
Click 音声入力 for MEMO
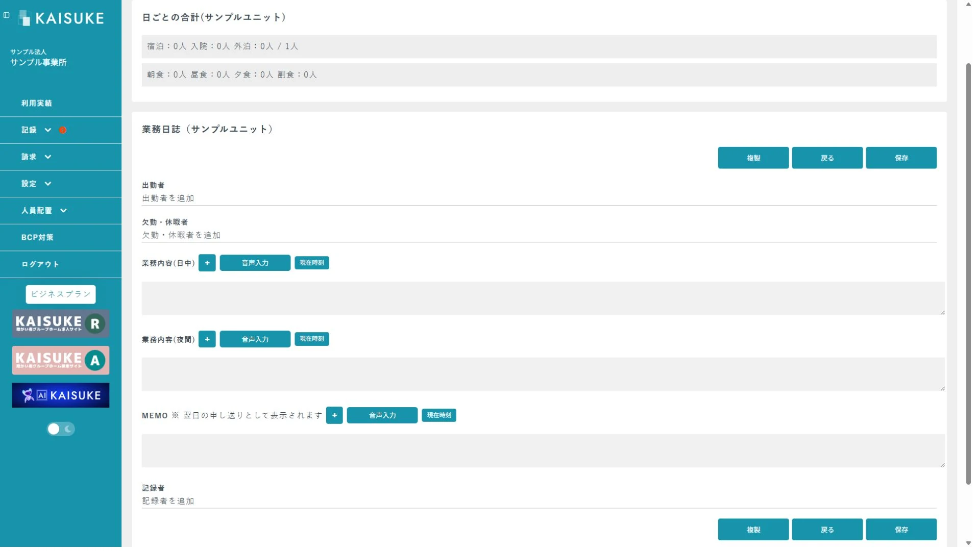coord(382,415)
